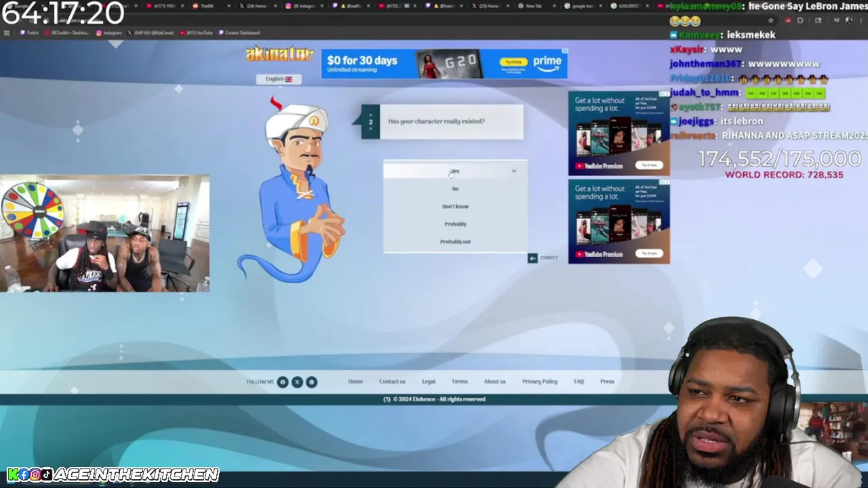The image size is (868, 488).
Task: Switch to the (24) Home X browser tab
Action: [x=257, y=5]
